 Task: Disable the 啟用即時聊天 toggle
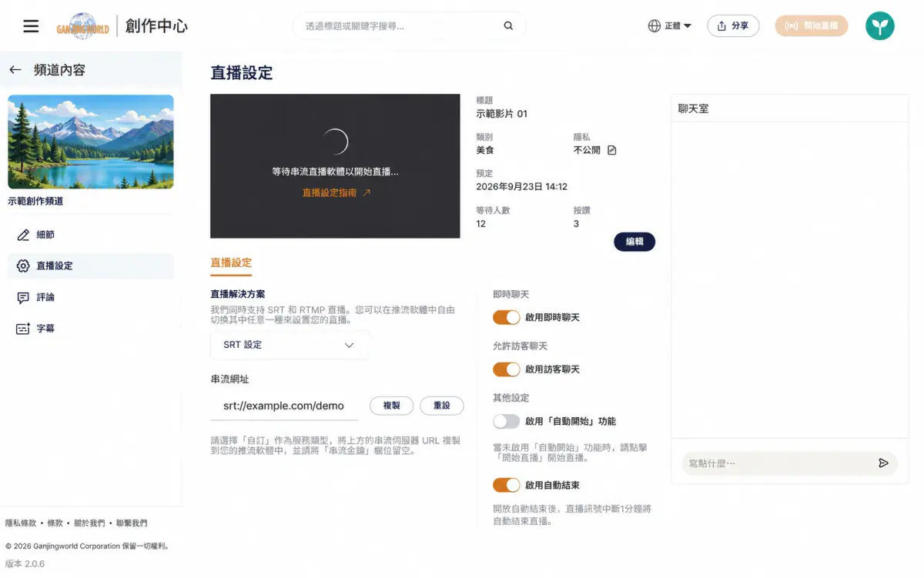[x=507, y=317]
